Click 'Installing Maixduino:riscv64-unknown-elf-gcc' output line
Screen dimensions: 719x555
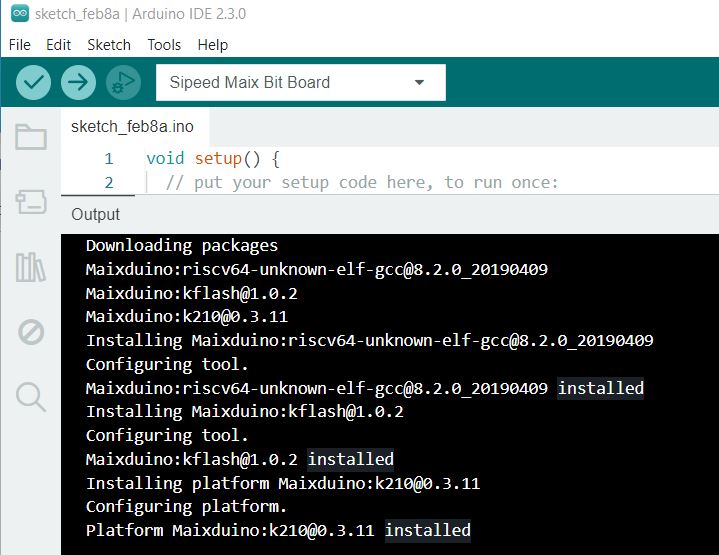pos(370,340)
